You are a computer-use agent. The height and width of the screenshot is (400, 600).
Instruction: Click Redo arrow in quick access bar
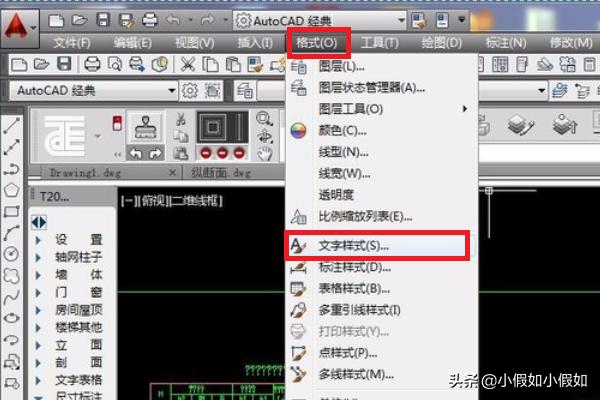click(208, 20)
